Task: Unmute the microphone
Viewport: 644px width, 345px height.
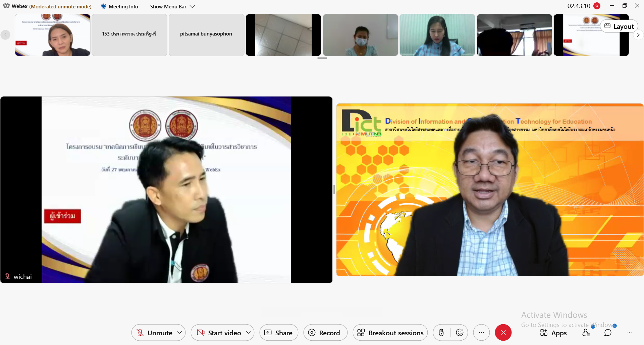Action: [155, 333]
